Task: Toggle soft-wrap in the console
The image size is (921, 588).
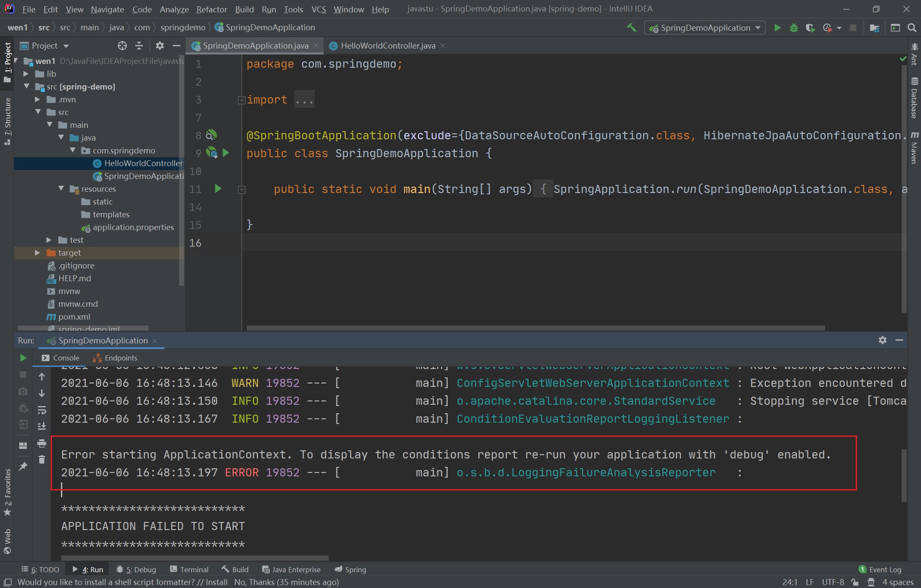Action: coord(42,410)
